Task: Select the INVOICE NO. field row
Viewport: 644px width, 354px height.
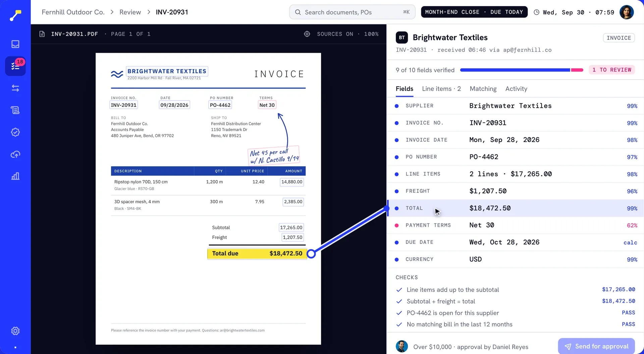Action: pyautogui.click(x=516, y=123)
